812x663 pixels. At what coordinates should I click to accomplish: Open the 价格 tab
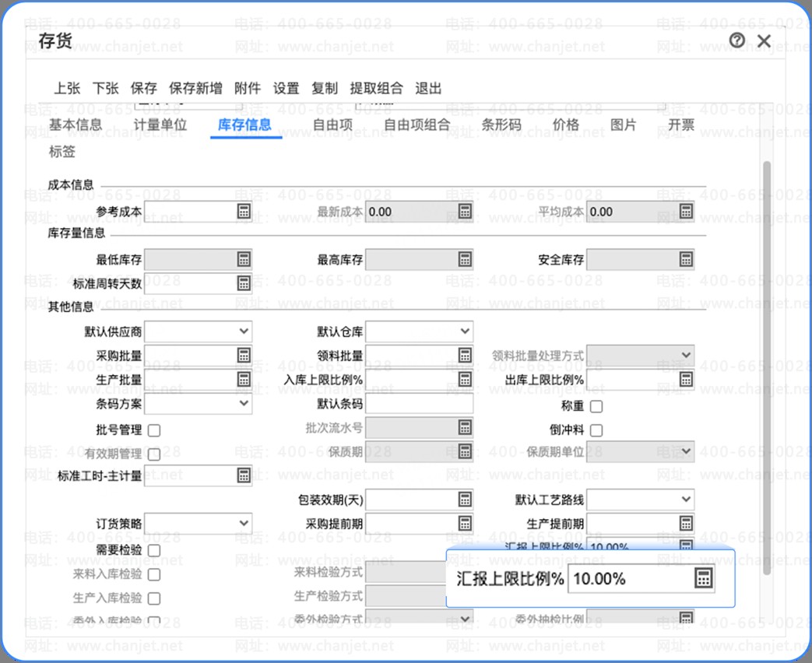(566, 125)
